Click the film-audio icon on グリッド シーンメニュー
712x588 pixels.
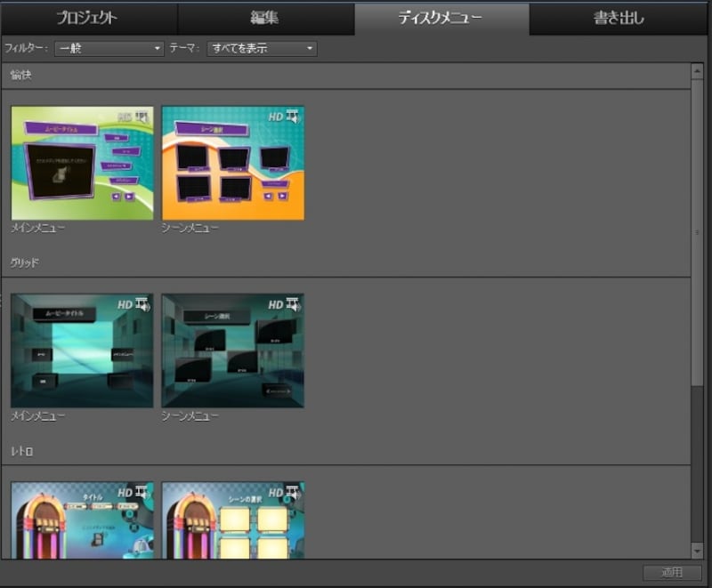point(293,305)
